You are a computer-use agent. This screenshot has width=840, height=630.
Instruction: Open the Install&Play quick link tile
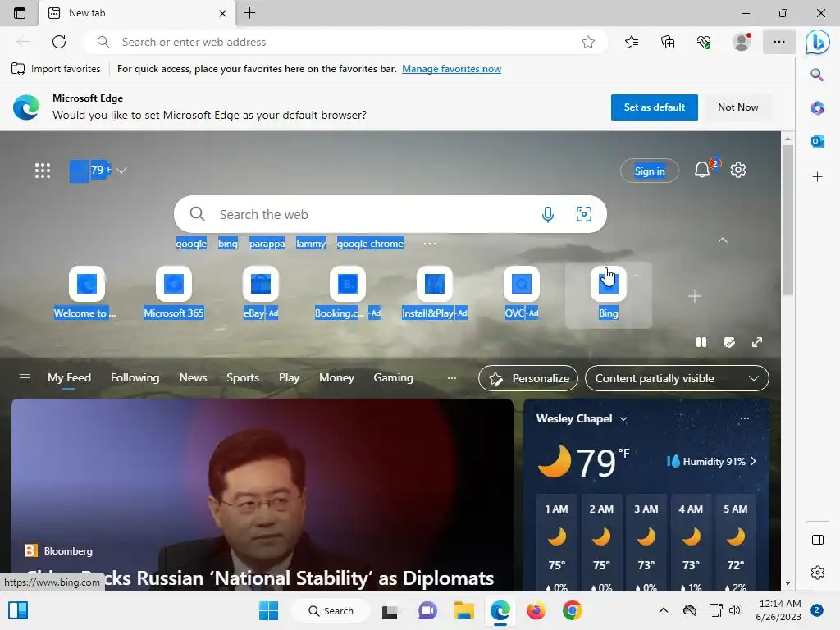pyautogui.click(x=435, y=294)
